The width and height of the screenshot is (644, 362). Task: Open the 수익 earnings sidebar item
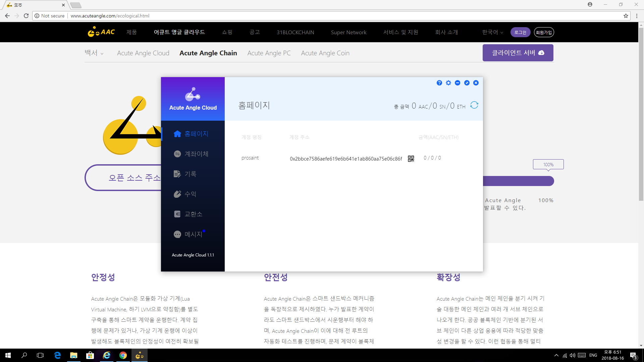185,194
